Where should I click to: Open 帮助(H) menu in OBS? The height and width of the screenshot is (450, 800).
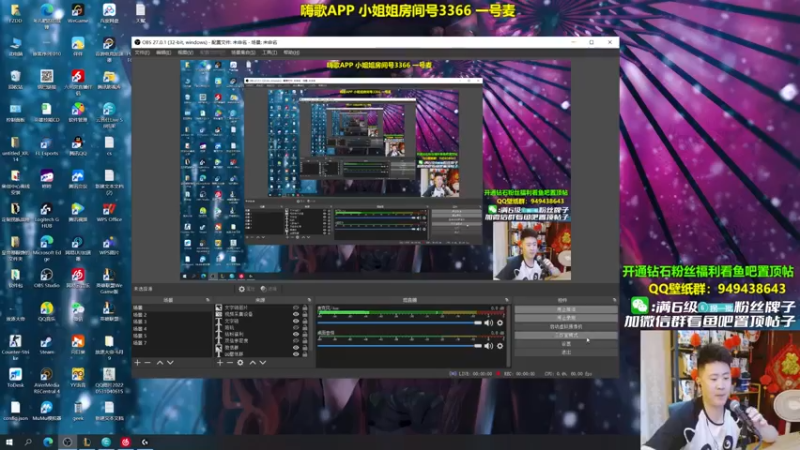click(291, 53)
